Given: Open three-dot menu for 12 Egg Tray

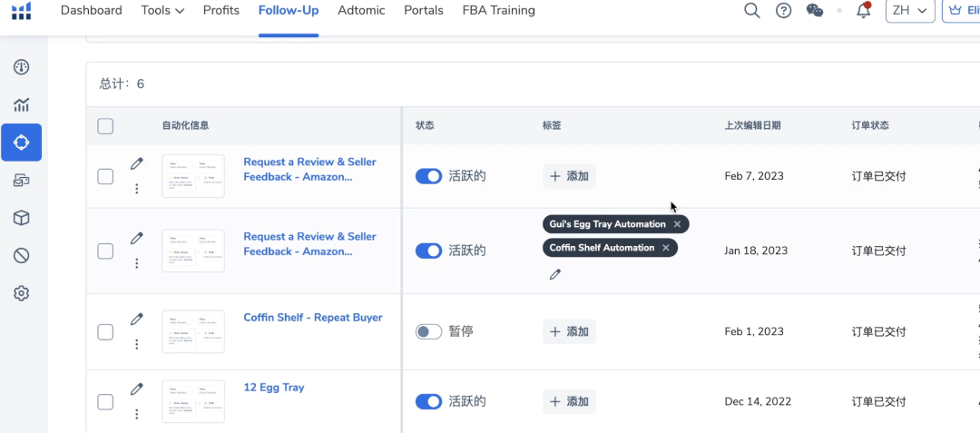Looking at the screenshot, I should (x=137, y=414).
